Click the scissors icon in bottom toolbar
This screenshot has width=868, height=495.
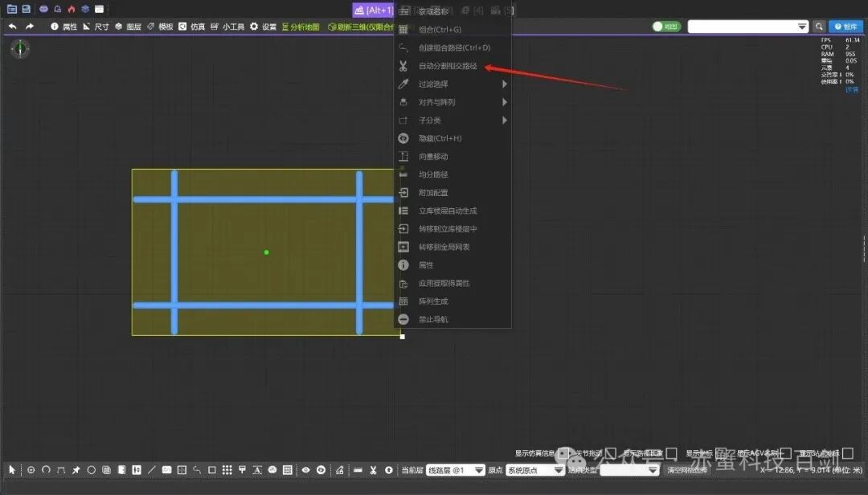pyautogui.click(x=373, y=470)
